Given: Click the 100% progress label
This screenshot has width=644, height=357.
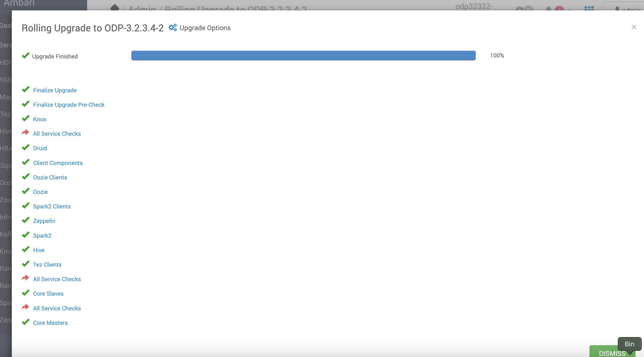Looking at the screenshot, I should 497,56.
